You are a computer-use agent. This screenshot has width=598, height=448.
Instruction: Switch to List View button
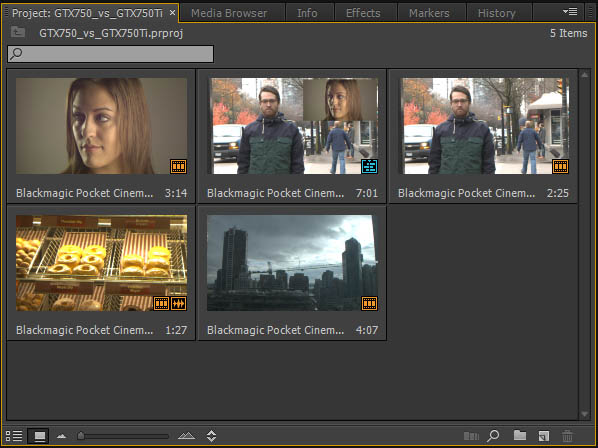[x=14, y=436]
